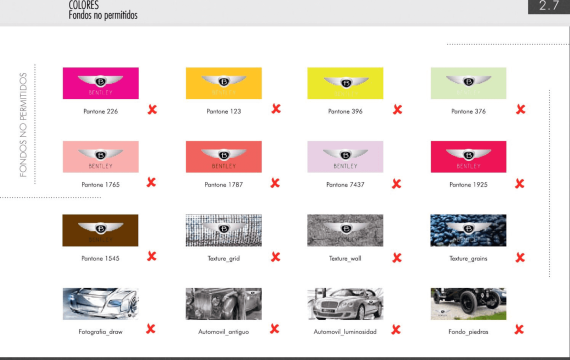Screen dimensions: 570x360
Task: Click the 'Pantone 376' label
Action: click(468, 111)
